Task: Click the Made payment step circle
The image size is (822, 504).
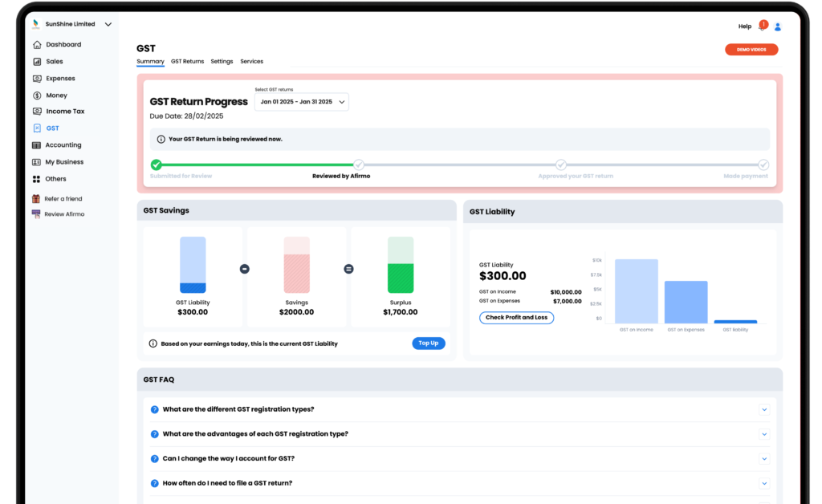Action: 763,165
